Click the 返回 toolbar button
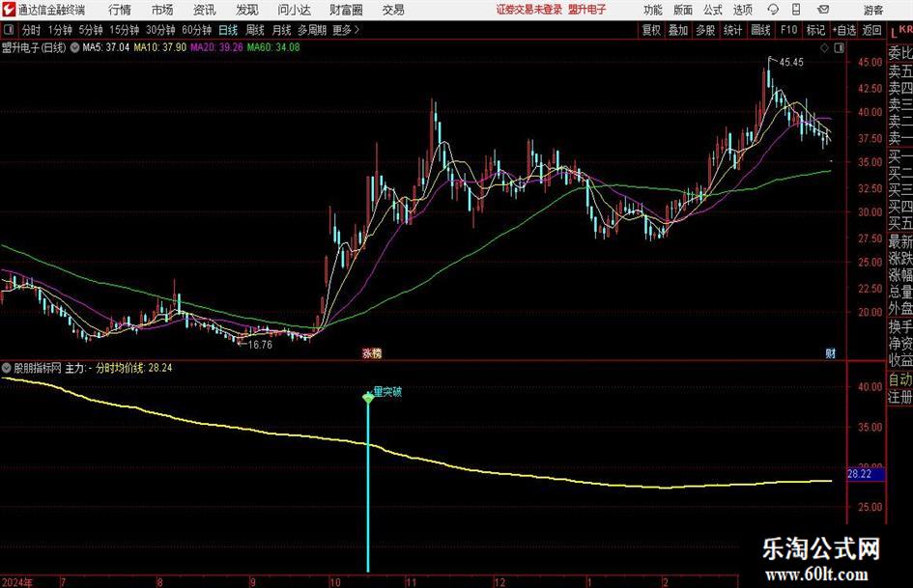The height and width of the screenshot is (588, 913). pos(871,30)
